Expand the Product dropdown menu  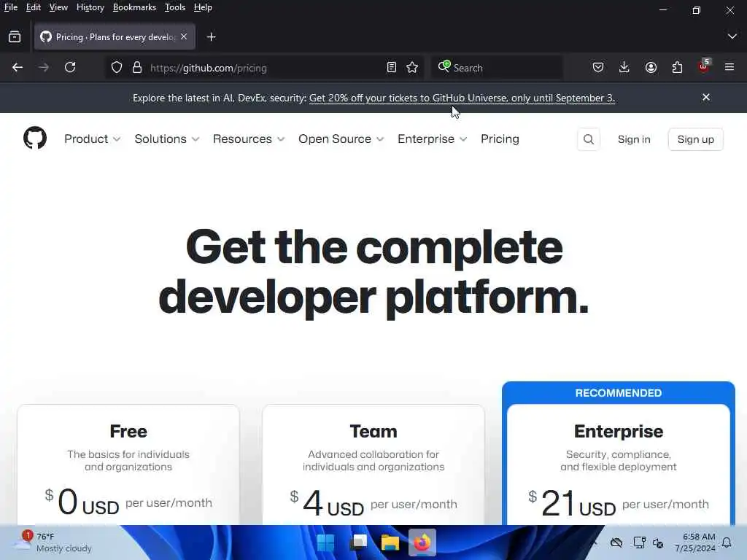[x=93, y=139]
